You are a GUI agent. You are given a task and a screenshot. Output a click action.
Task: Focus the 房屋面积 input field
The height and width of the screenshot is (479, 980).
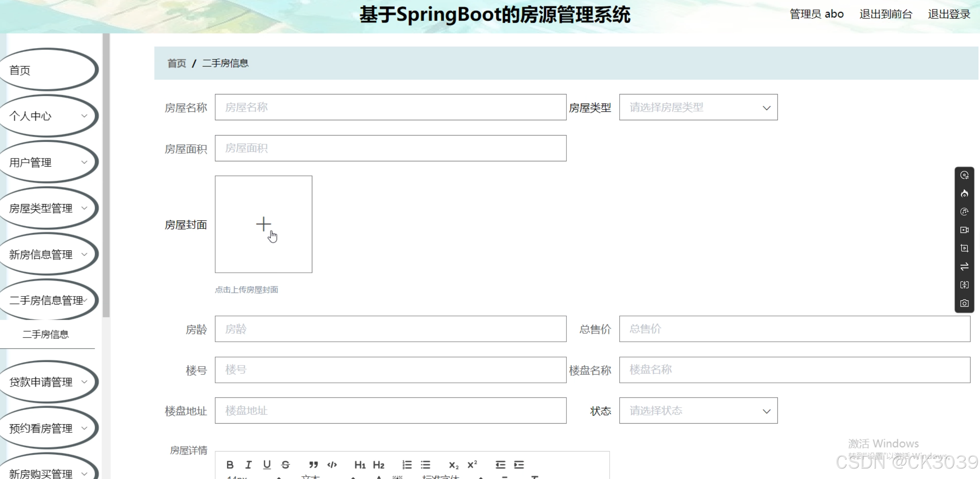click(390, 148)
